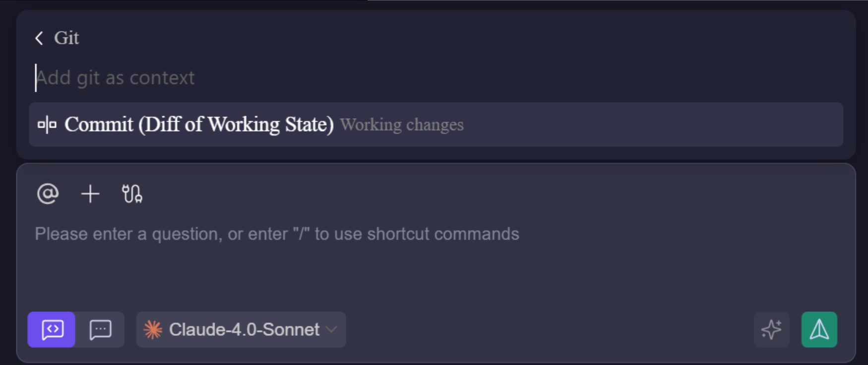Go back using the chevron beside Git

click(x=39, y=38)
